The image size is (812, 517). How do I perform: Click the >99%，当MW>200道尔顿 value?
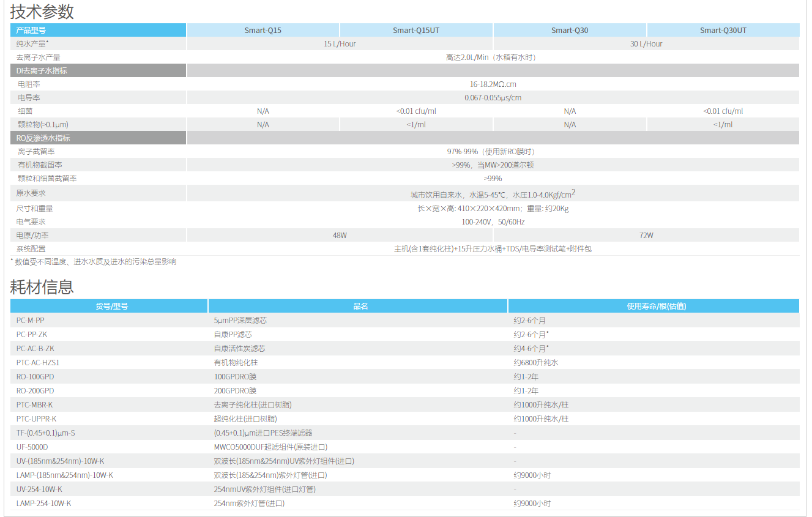click(x=493, y=165)
